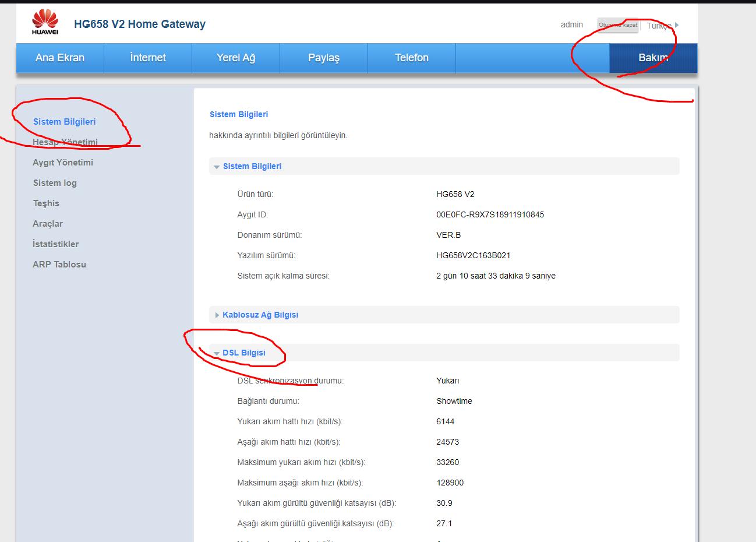The image size is (756, 542).
Task: Select Teşhis from the sidebar
Action: pyautogui.click(x=46, y=203)
